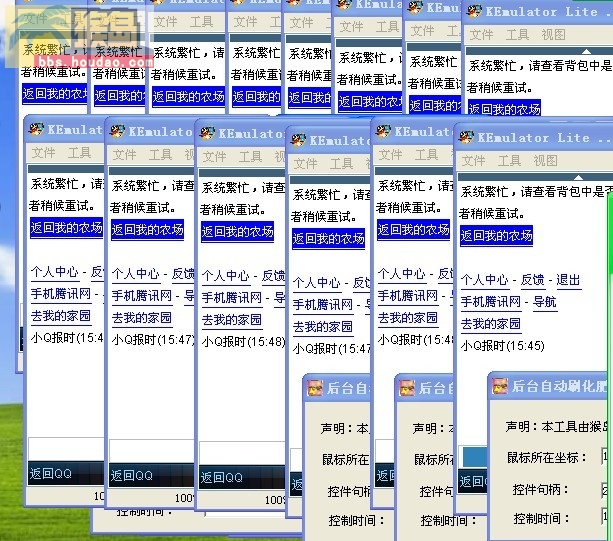Viewport: 613px width, 541px height.
Task: Click KEmulator title icon in window showing 小Q报时(15:45)
Action: (x=466, y=137)
